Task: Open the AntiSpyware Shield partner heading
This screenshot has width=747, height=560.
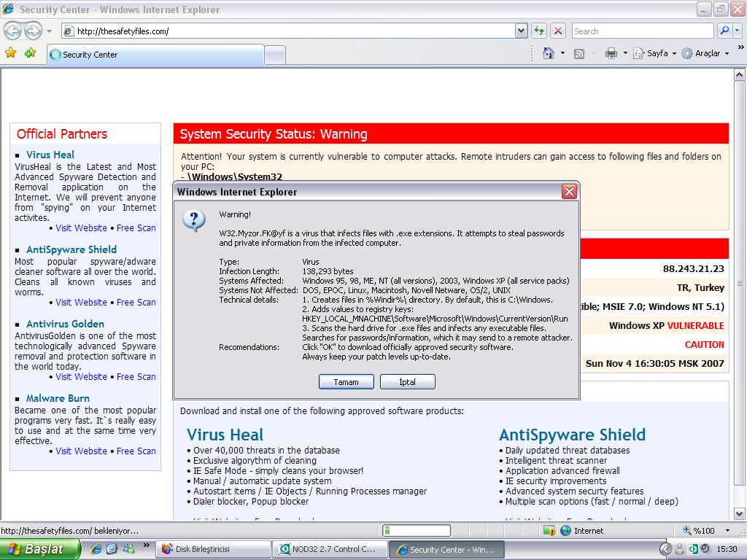Action: (71, 249)
